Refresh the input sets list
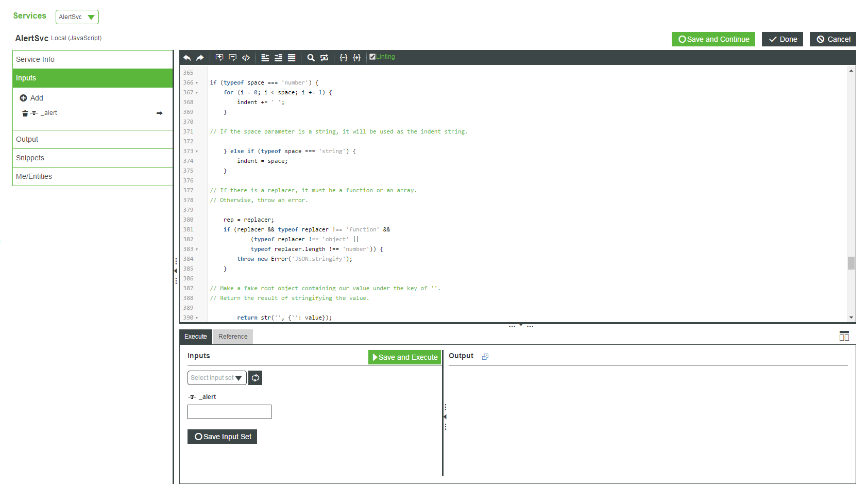The image size is (868, 501). (x=256, y=378)
